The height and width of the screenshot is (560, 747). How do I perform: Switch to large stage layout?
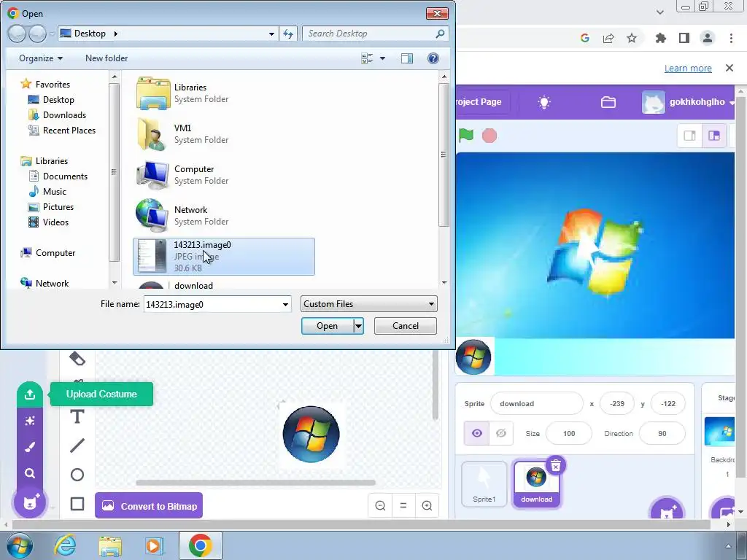coord(714,136)
